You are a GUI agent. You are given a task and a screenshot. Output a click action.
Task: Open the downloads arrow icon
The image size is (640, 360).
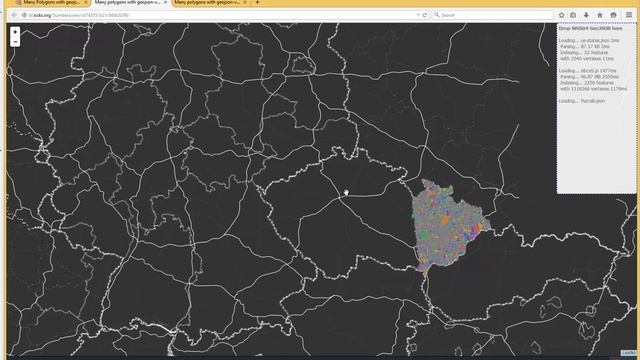click(x=586, y=15)
